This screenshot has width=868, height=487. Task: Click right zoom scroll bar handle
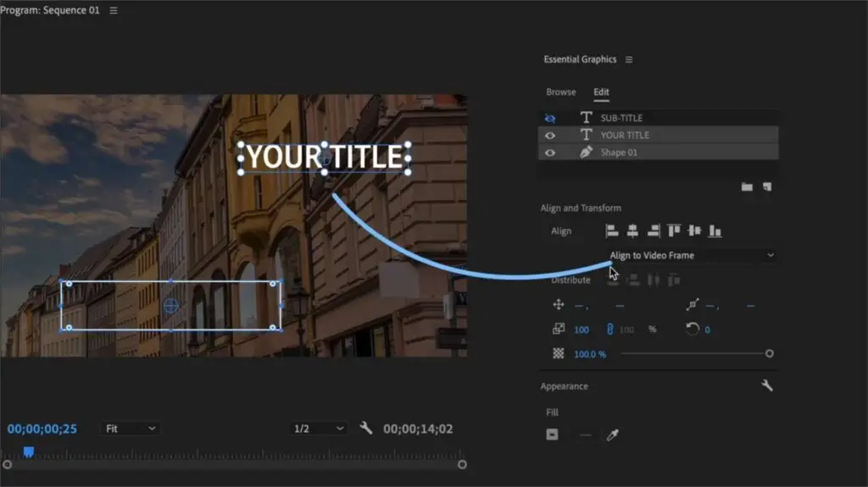(x=462, y=465)
